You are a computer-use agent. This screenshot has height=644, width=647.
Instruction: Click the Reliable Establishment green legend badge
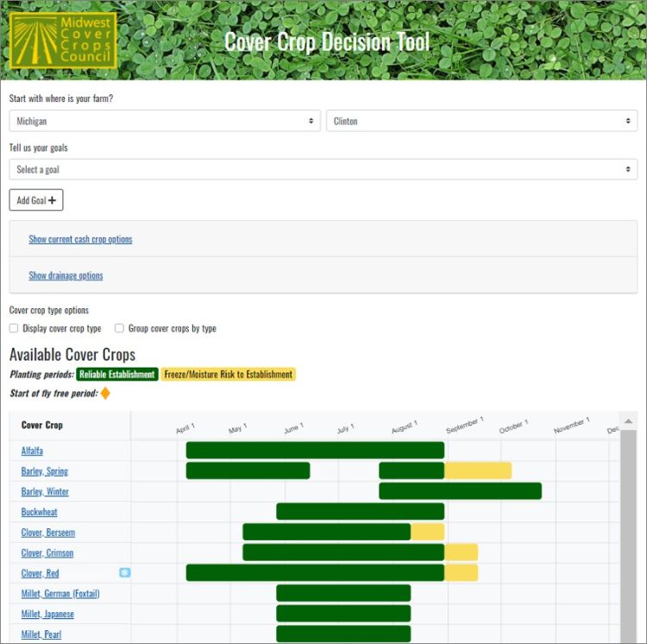(x=116, y=375)
